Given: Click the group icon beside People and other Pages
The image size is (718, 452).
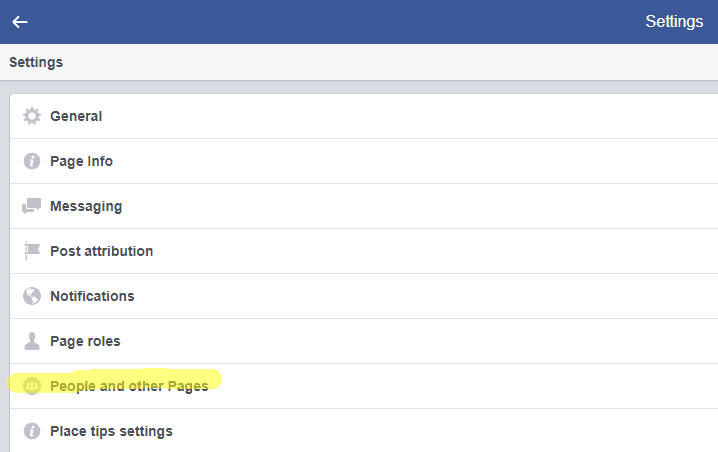Looking at the screenshot, I should pos(32,386).
